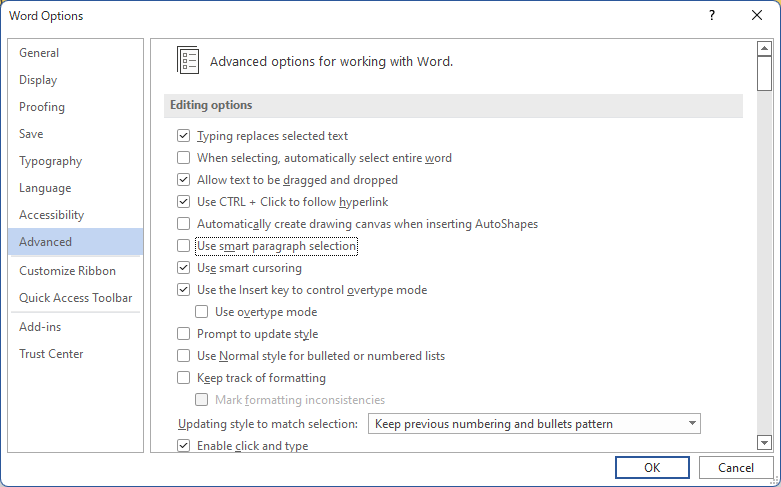Enable Use overtype mode checkbox

coord(201,311)
